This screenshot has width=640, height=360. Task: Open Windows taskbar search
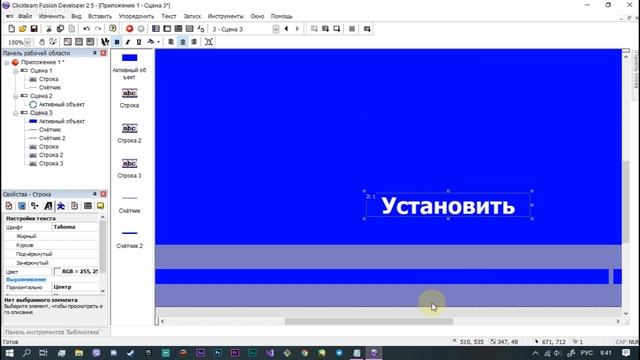[x=27, y=353]
